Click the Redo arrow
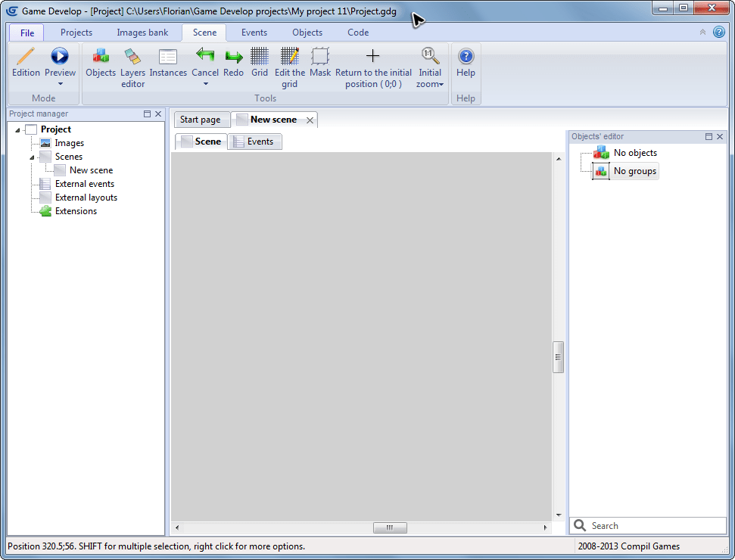735x560 pixels. pos(233,62)
